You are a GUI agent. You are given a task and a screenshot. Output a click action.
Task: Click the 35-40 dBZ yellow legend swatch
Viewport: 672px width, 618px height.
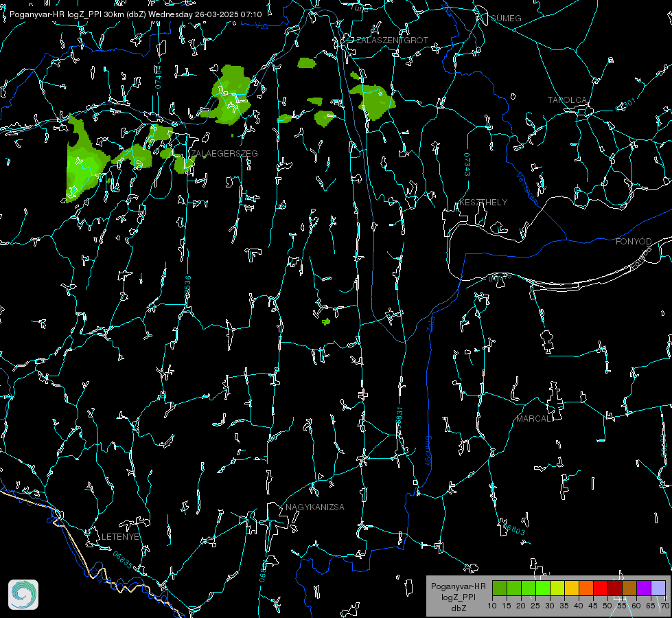[x=572, y=588]
